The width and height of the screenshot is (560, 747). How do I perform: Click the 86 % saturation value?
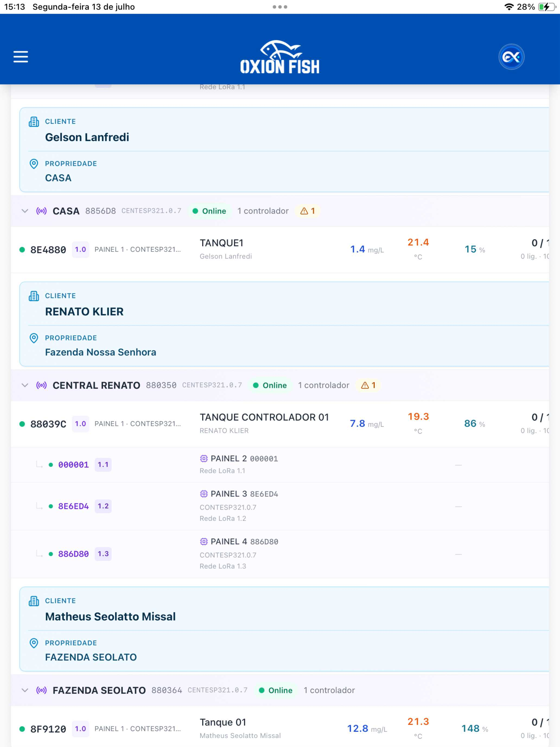[475, 424]
